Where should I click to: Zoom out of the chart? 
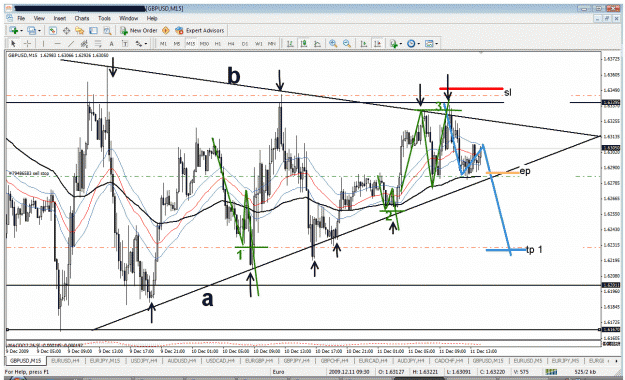click(347, 43)
